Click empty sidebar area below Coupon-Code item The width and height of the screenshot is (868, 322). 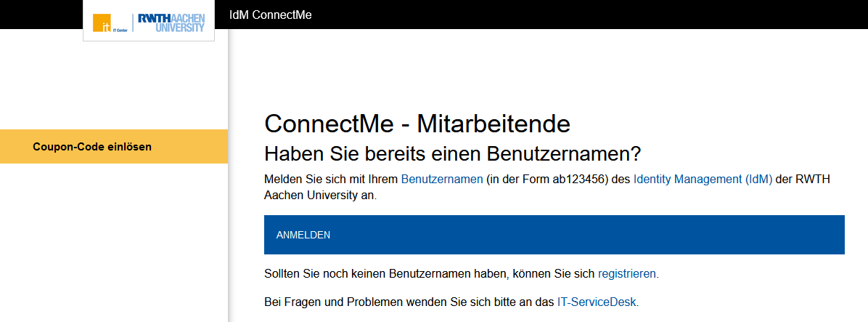click(113, 240)
